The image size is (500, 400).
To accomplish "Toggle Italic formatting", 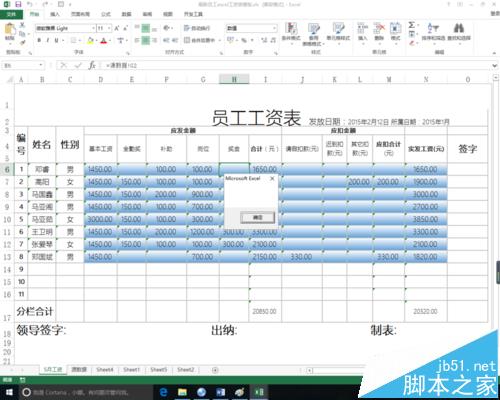I will pyautogui.click(x=48, y=40).
